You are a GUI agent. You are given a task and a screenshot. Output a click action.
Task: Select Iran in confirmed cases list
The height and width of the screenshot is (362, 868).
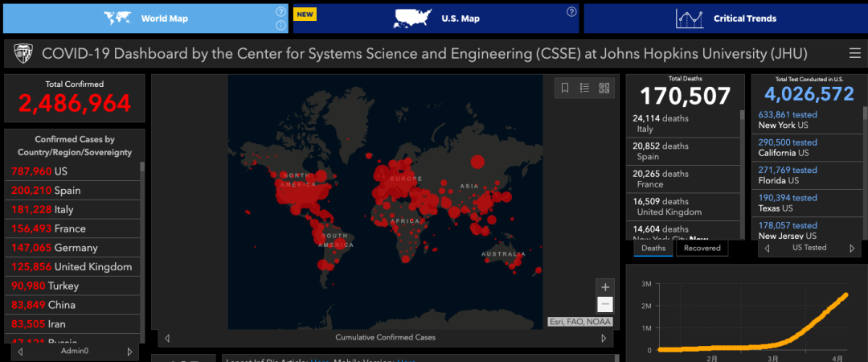click(x=72, y=323)
